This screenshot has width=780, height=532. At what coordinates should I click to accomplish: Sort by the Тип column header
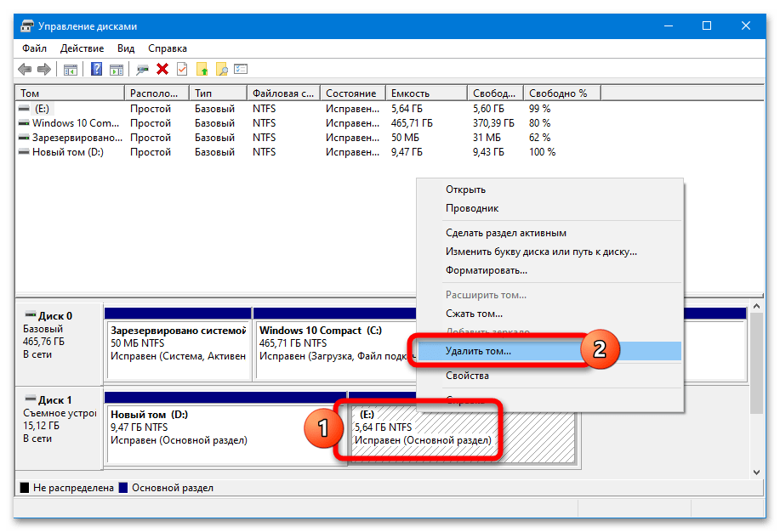tap(218, 93)
